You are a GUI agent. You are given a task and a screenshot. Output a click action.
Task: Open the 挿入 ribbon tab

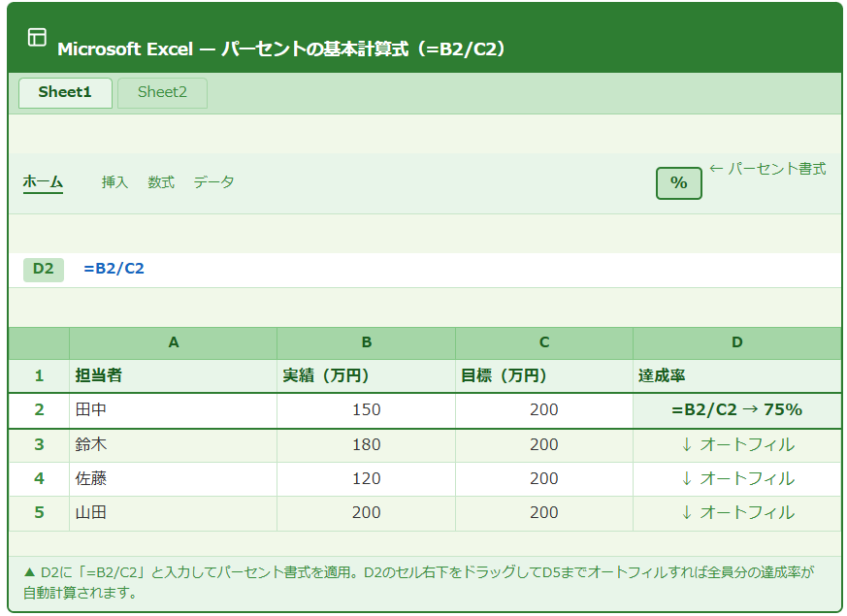pyautogui.click(x=114, y=182)
